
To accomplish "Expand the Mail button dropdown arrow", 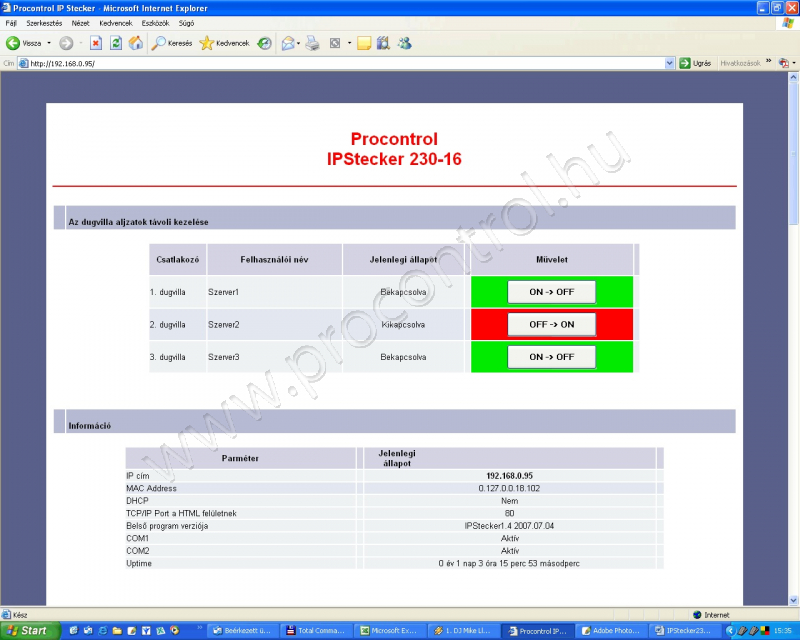I will (298, 43).
